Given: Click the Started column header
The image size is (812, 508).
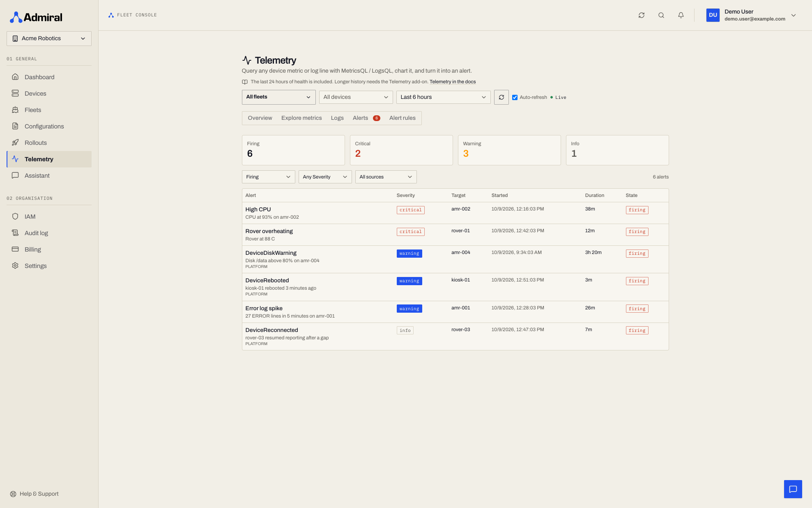Looking at the screenshot, I should [499, 195].
